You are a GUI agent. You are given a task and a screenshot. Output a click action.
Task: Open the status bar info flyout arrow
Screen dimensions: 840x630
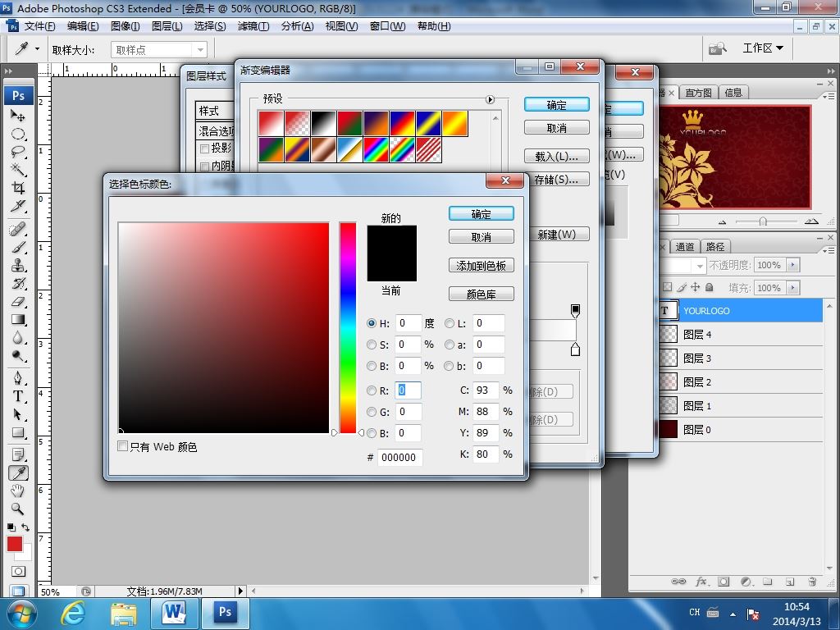[240, 591]
